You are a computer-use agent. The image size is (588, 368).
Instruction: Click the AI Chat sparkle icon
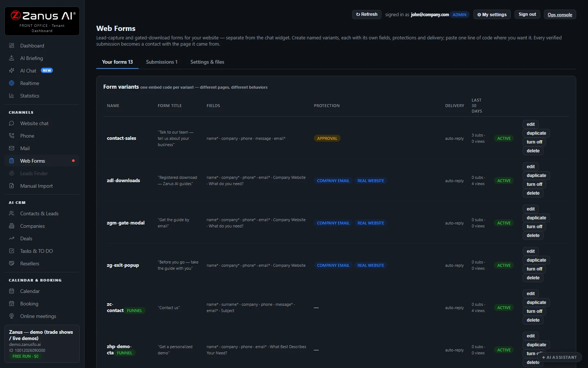(x=11, y=71)
